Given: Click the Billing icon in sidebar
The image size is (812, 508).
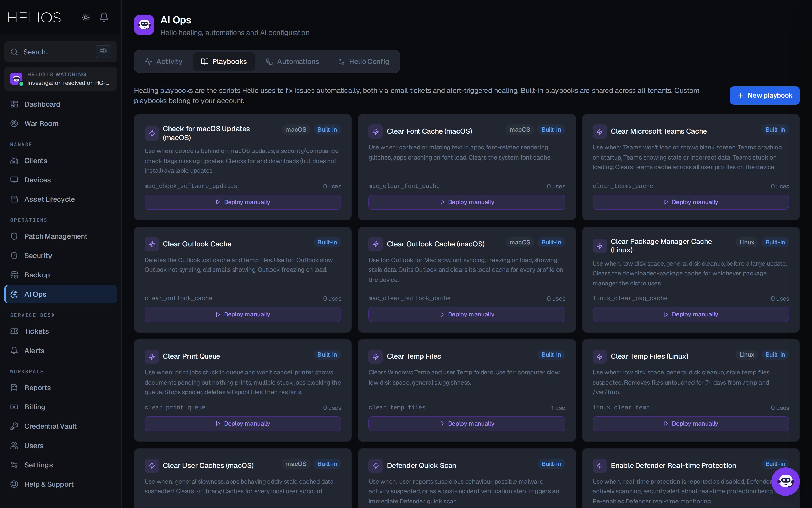Looking at the screenshot, I should (14, 407).
